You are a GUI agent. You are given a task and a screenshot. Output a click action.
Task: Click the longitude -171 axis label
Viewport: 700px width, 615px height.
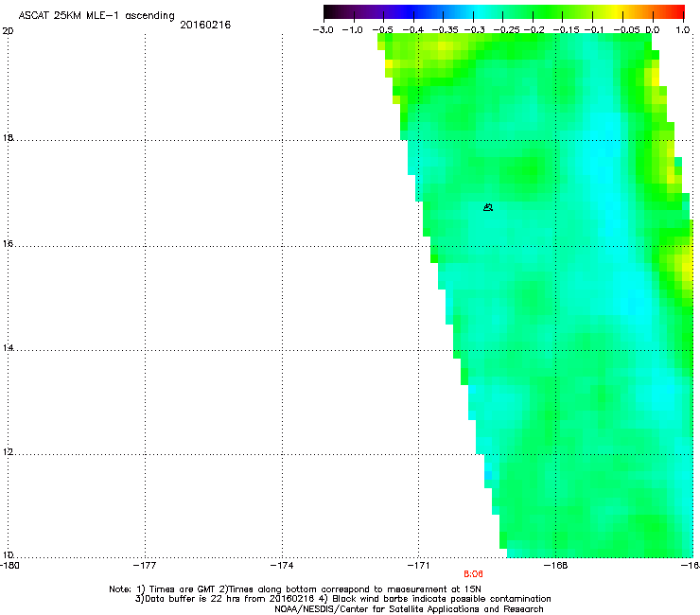(x=418, y=566)
